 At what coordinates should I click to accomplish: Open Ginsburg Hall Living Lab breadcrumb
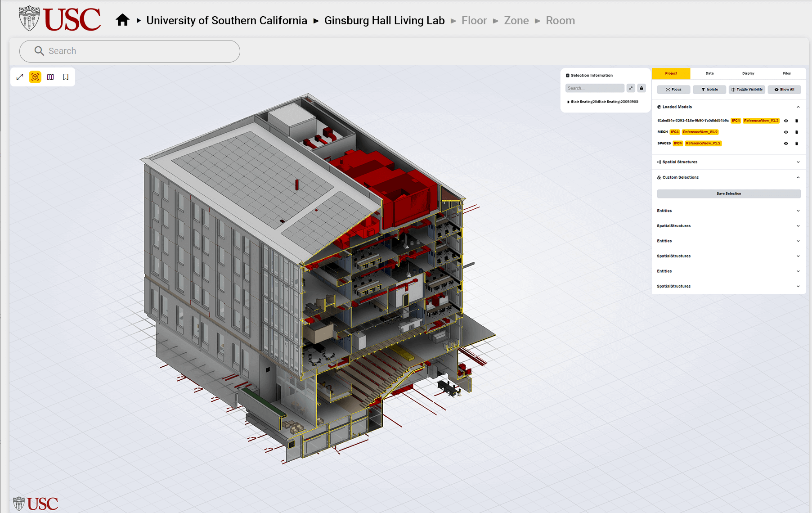pos(384,21)
